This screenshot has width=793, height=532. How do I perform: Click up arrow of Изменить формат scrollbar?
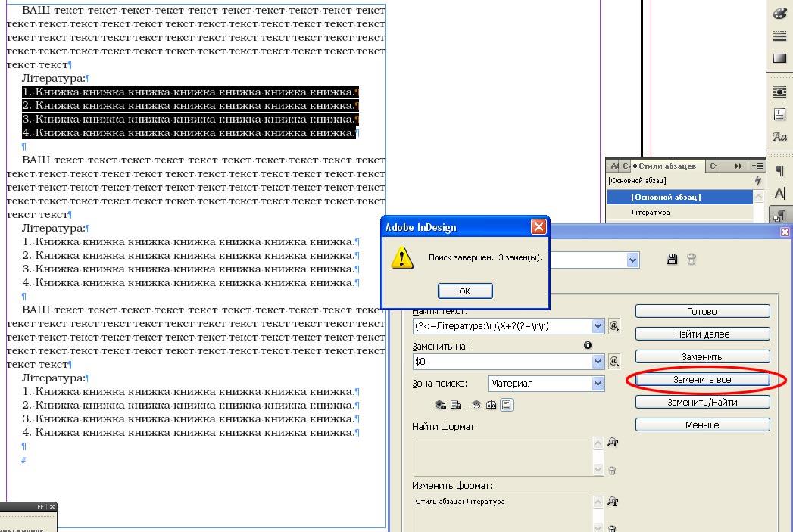598,502
